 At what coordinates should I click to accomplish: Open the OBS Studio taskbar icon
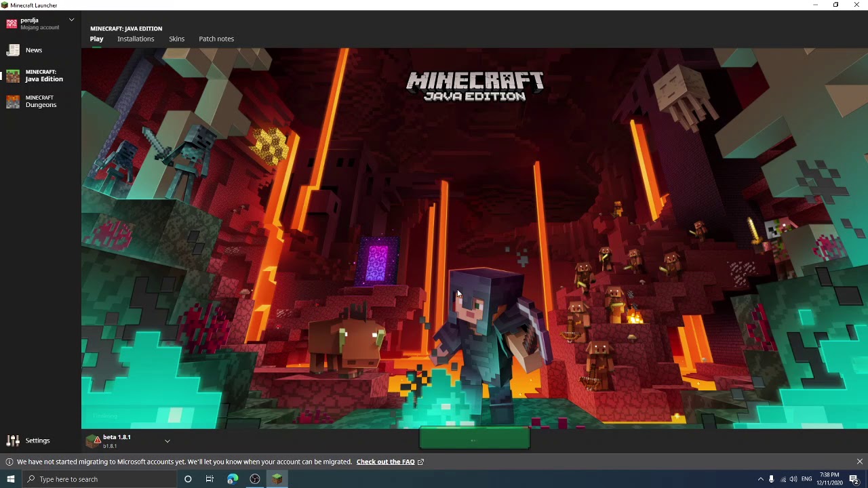click(x=255, y=479)
